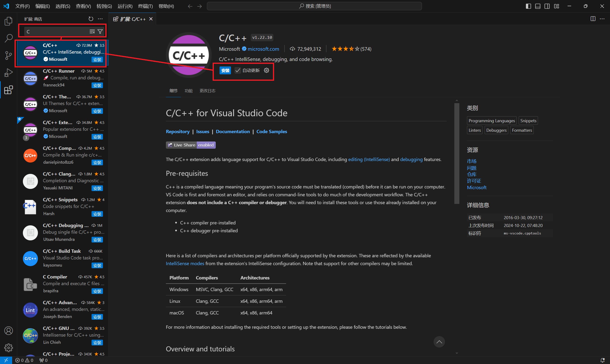
Task: Open the Extensions view icon
Action: (8, 90)
